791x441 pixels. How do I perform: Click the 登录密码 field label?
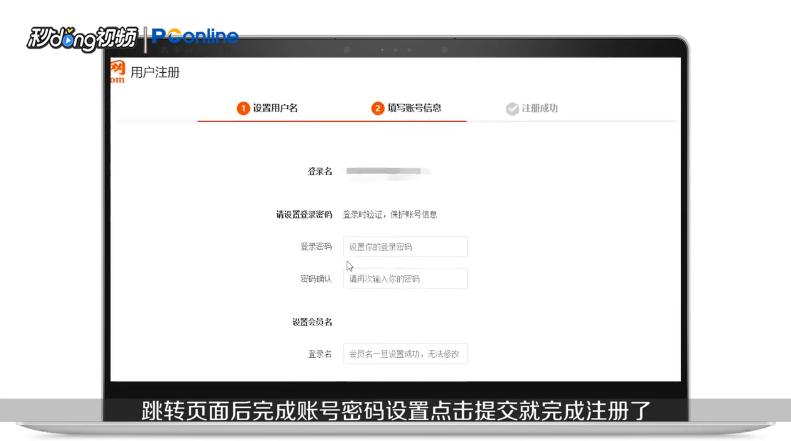point(316,247)
